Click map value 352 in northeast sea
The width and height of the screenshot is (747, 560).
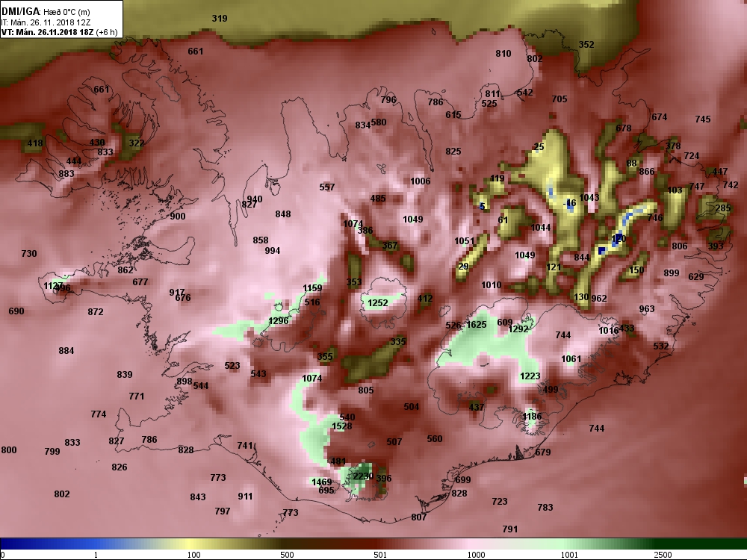pos(586,44)
